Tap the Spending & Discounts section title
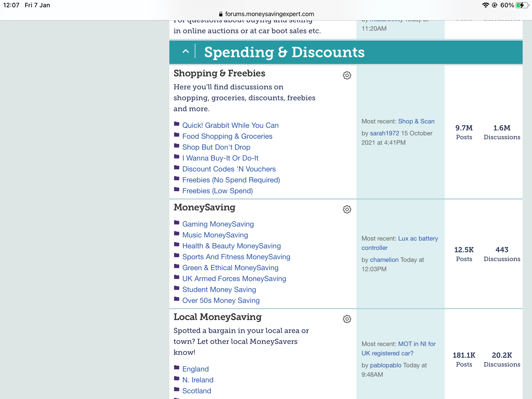This screenshot has width=532, height=399. (284, 52)
